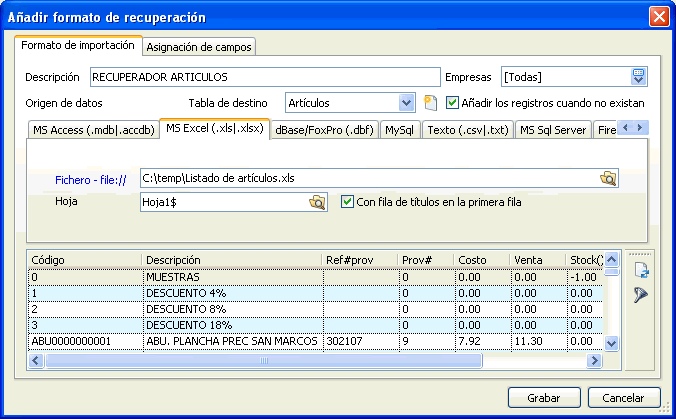This screenshot has height=419, width=676.
Task: Switch to 'Asignación de campos' tab
Action: pyautogui.click(x=199, y=47)
